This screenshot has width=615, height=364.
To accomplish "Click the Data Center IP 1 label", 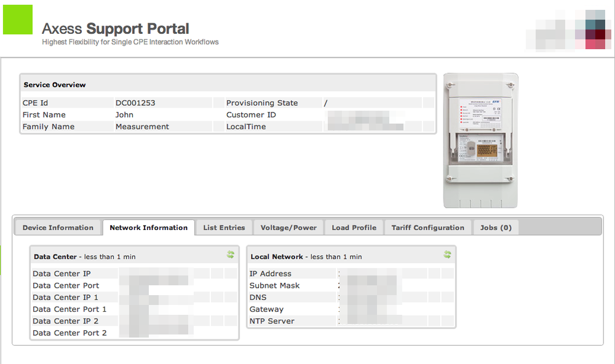I will coord(66,298).
